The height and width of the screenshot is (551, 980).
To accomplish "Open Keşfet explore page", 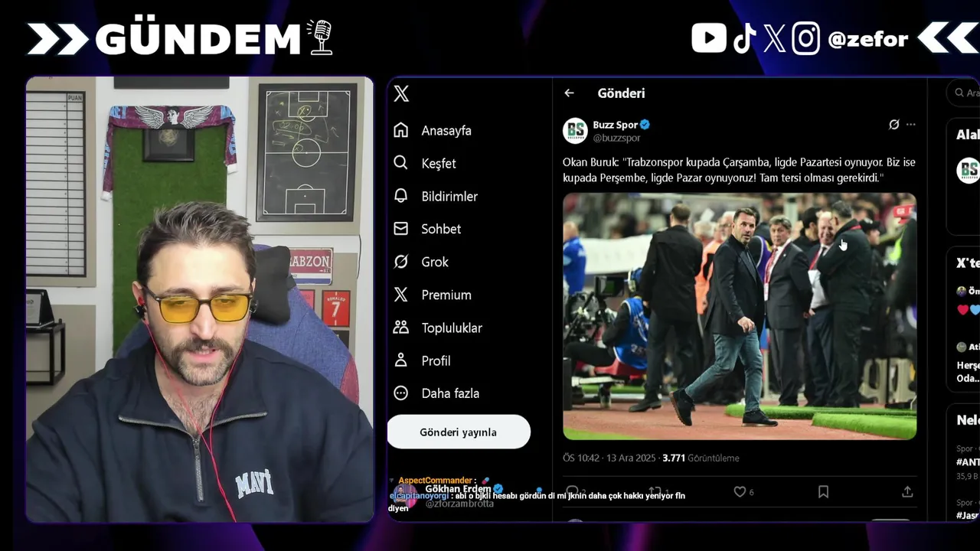I will pyautogui.click(x=425, y=163).
